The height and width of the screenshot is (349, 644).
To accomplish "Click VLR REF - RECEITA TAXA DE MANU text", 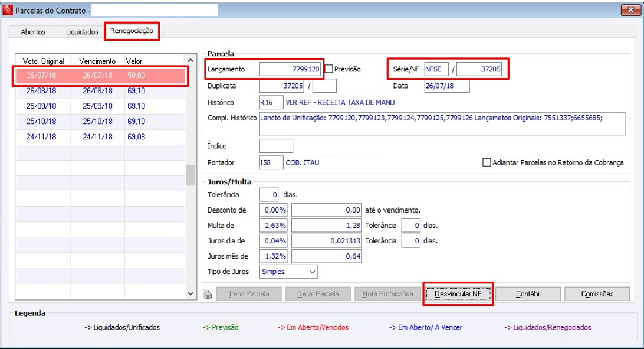I will [x=340, y=102].
